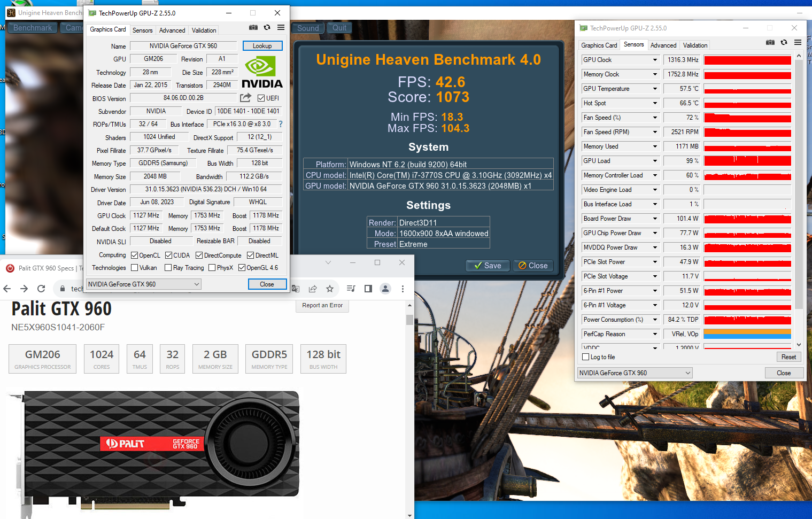Image resolution: width=812 pixels, height=519 pixels.
Task: Click the GPU Name field in GPU-Z
Action: tap(183, 46)
